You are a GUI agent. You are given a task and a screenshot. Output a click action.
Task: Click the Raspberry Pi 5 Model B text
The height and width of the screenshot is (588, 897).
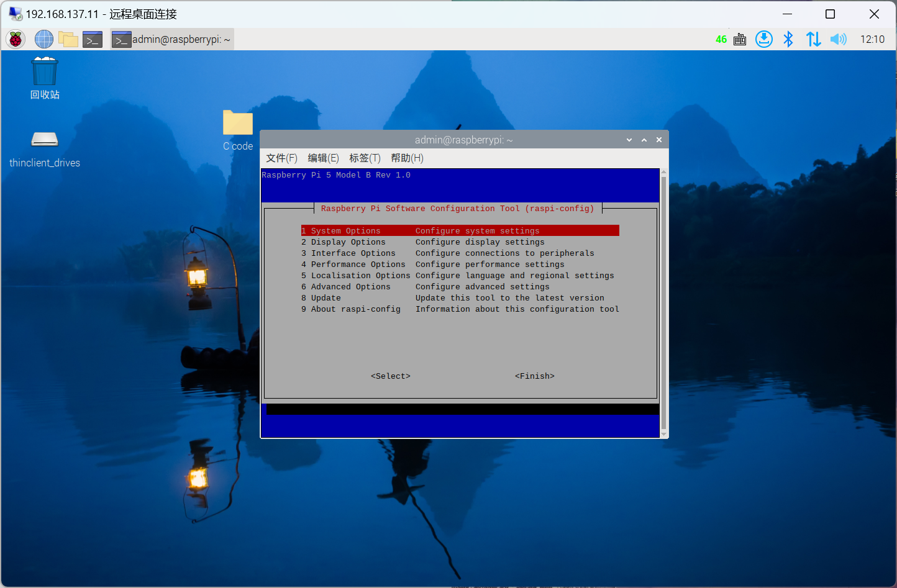click(336, 175)
